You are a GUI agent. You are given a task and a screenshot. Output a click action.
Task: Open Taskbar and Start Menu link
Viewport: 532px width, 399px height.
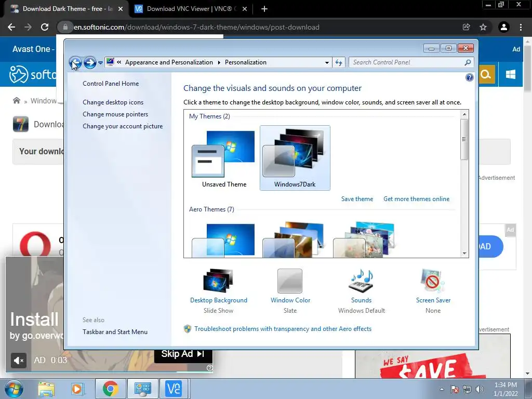click(x=115, y=332)
